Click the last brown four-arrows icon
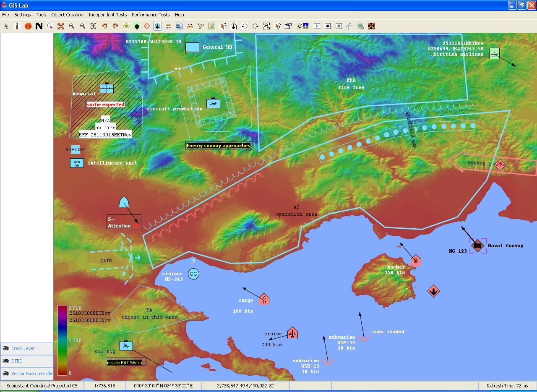 [x=371, y=26]
